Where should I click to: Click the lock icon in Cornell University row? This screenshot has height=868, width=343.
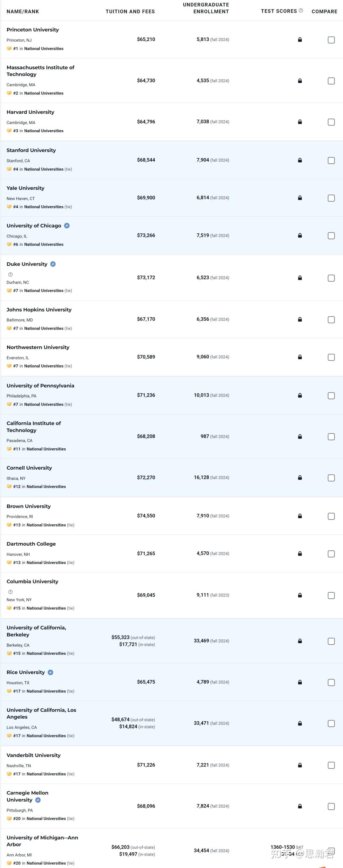click(299, 478)
